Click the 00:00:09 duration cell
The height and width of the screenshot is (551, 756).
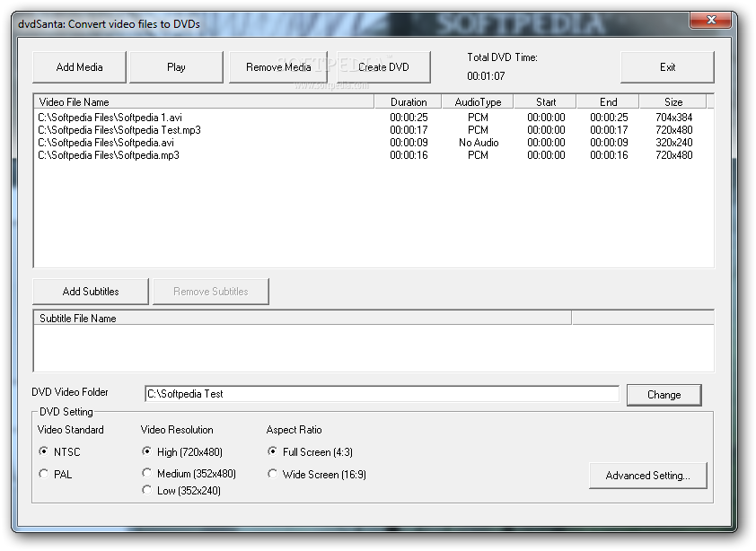click(409, 142)
